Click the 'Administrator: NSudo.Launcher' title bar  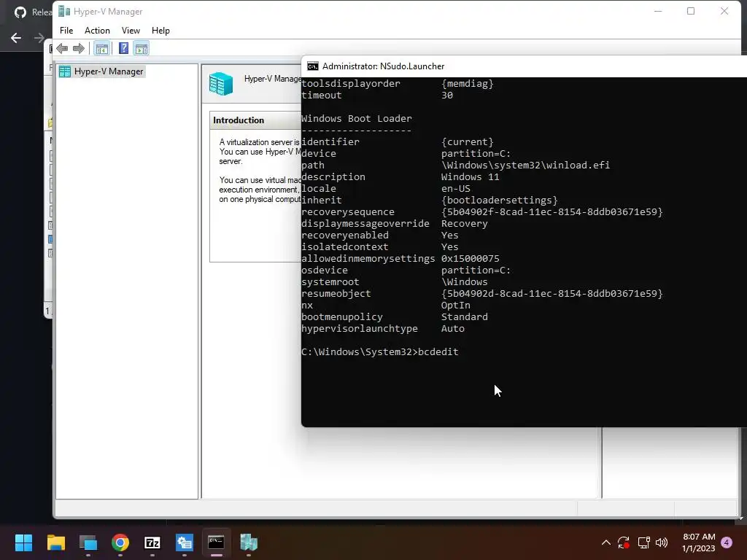(x=524, y=66)
